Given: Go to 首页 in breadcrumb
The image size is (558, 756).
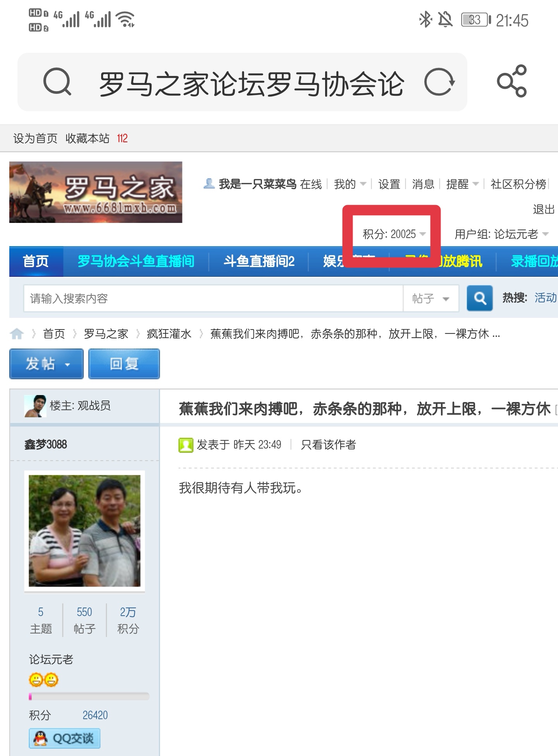Looking at the screenshot, I should click(54, 334).
